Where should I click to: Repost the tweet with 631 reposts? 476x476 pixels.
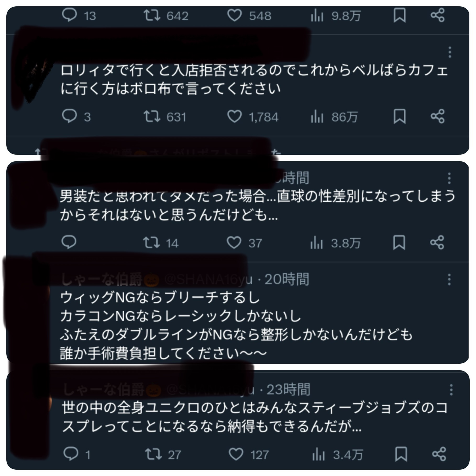(165, 117)
